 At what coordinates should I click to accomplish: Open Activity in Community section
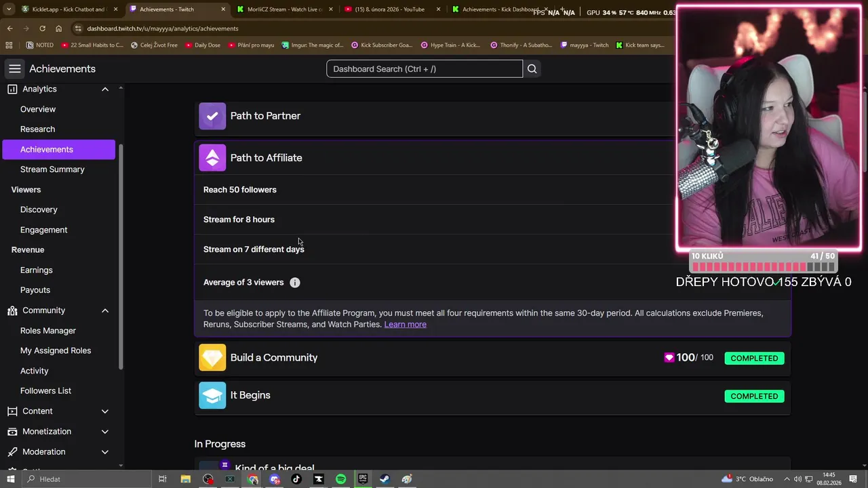tap(34, 371)
